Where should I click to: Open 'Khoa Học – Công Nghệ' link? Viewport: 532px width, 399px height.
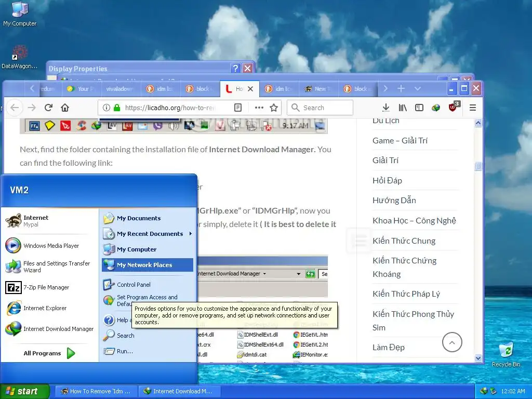(x=414, y=220)
